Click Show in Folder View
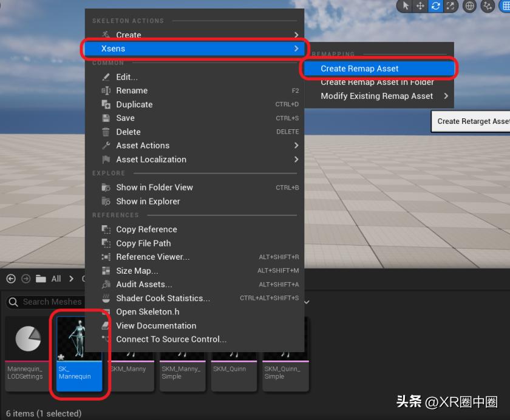This screenshot has width=510, height=420. tap(195, 188)
